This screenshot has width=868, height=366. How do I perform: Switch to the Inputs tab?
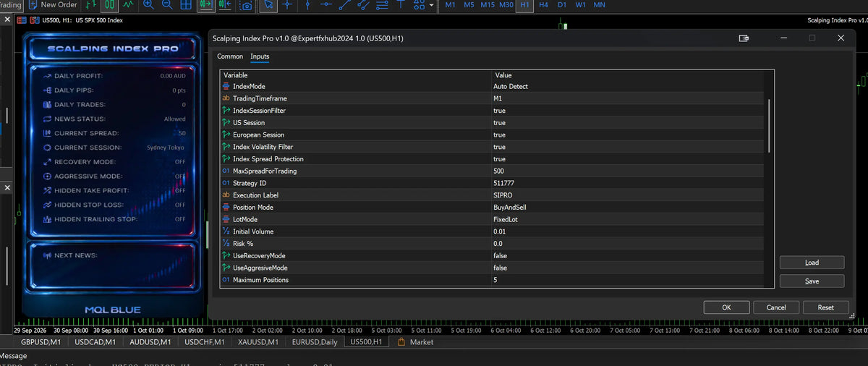tap(260, 56)
